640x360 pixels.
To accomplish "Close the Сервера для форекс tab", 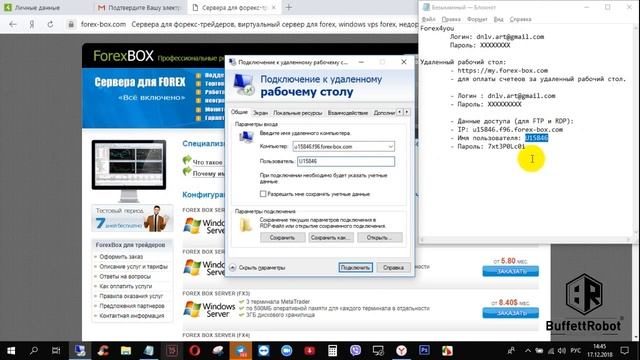I will click(274, 7).
